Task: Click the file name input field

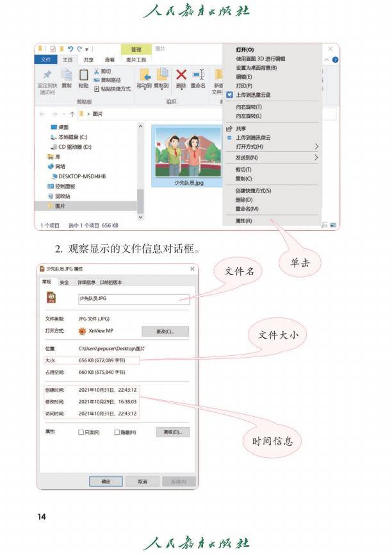Action: 134,299
